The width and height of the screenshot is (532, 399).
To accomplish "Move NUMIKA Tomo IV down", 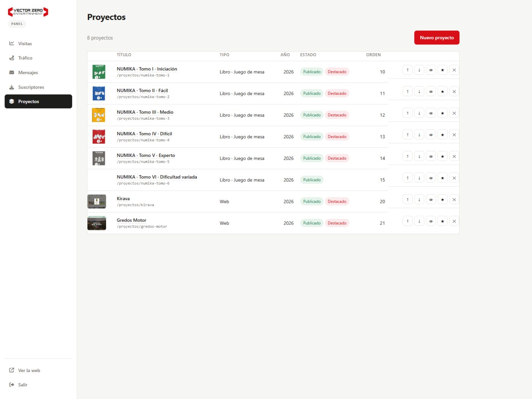I will 419,135.
